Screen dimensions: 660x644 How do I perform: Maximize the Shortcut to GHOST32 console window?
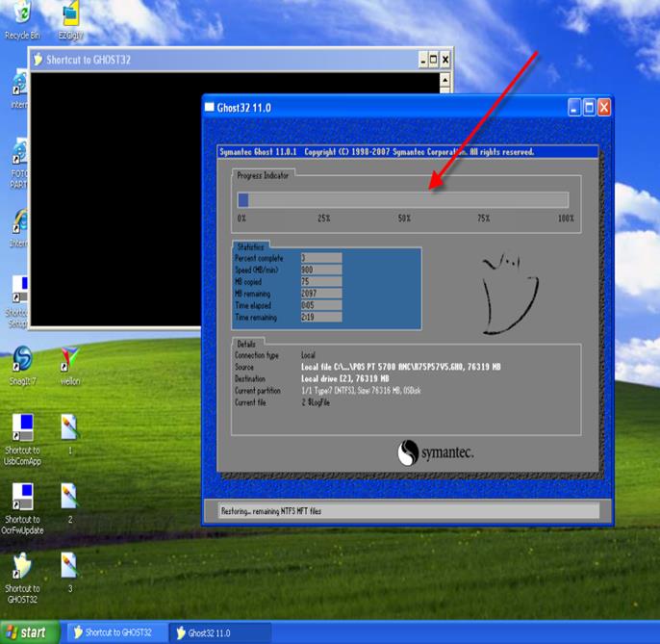coord(434,60)
